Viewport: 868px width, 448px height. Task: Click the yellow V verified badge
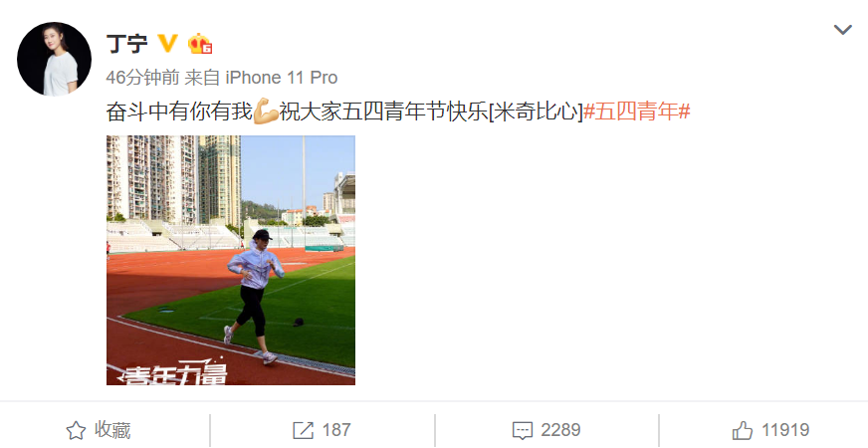168,43
